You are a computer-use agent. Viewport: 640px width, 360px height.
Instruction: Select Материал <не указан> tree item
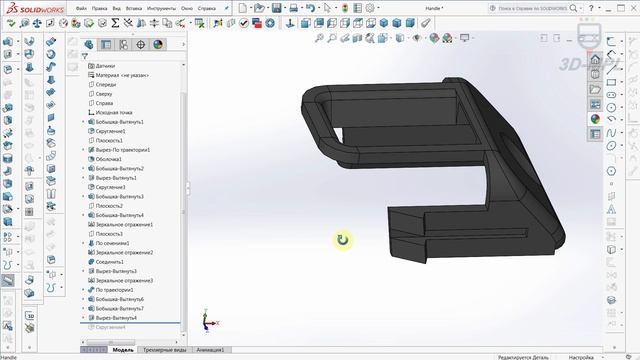pos(122,75)
